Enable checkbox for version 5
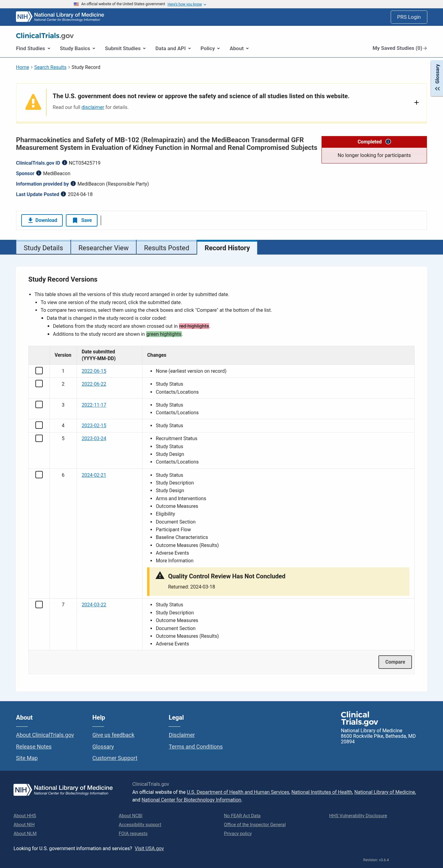This screenshot has width=443, height=868. point(39,438)
